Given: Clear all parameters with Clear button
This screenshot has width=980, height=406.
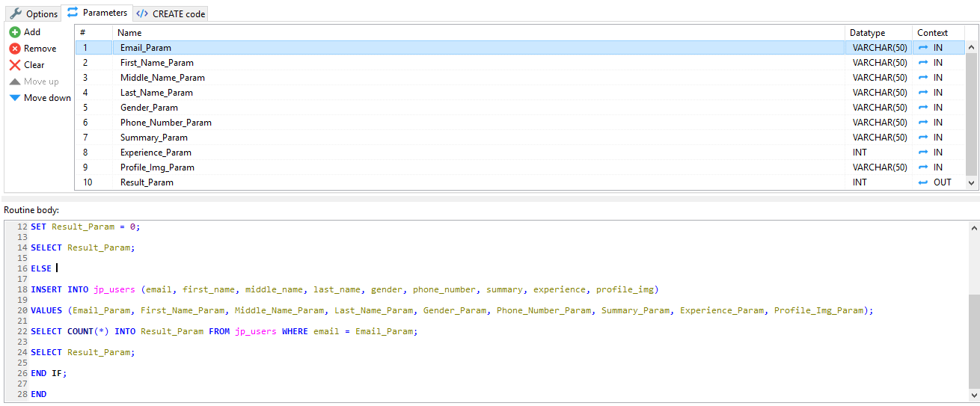Looking at the screenshot, I should pyautogui.click(x=27, y=65).
